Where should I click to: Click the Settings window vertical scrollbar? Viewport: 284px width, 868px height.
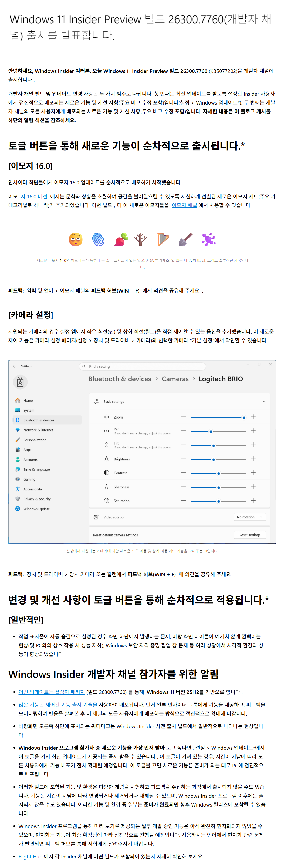pyautogui.click(x=275, y=464)
